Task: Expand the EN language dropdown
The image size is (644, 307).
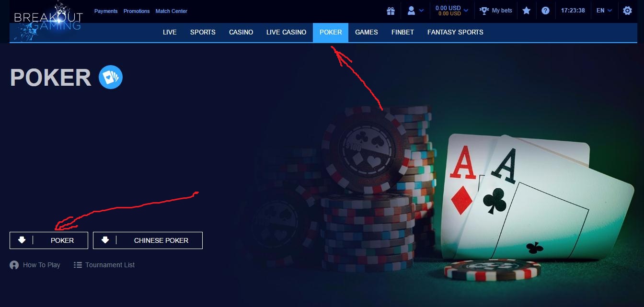Action: click(x=604, y=11)
